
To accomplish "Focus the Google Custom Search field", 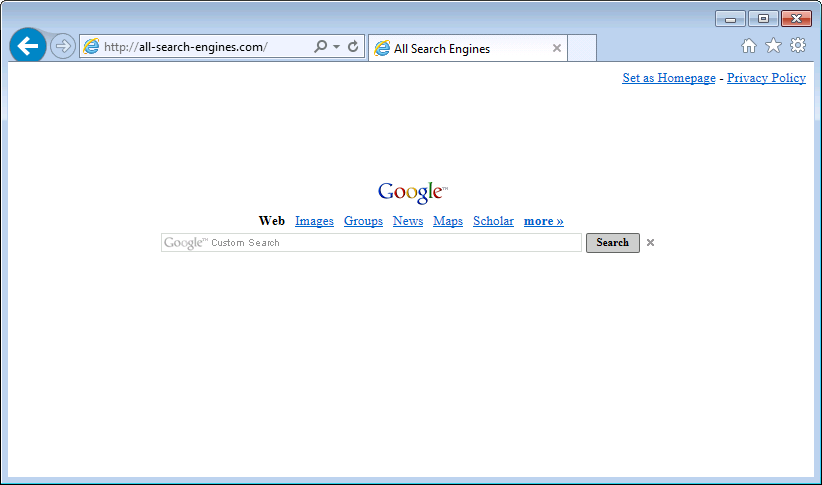I will pos(371,243).
